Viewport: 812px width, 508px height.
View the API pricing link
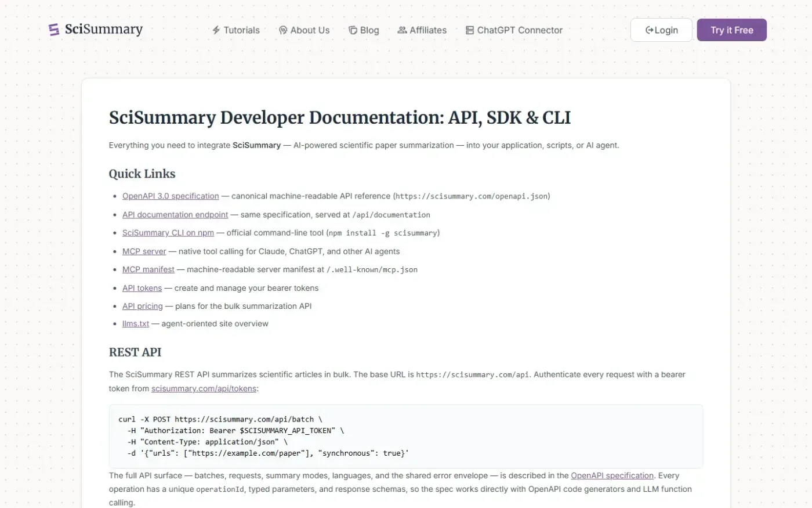(143, 306)
